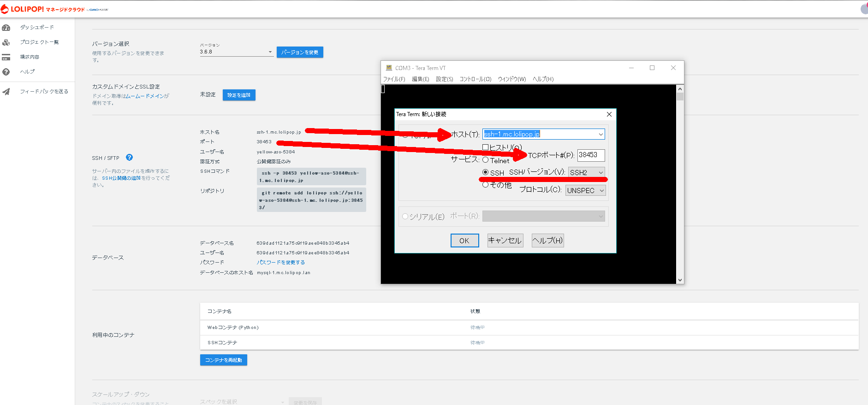The height and width of the screenshot is (405, 868).
Task: Open the serial port dropdown in Tera Term
Action: tap(544, 216)
